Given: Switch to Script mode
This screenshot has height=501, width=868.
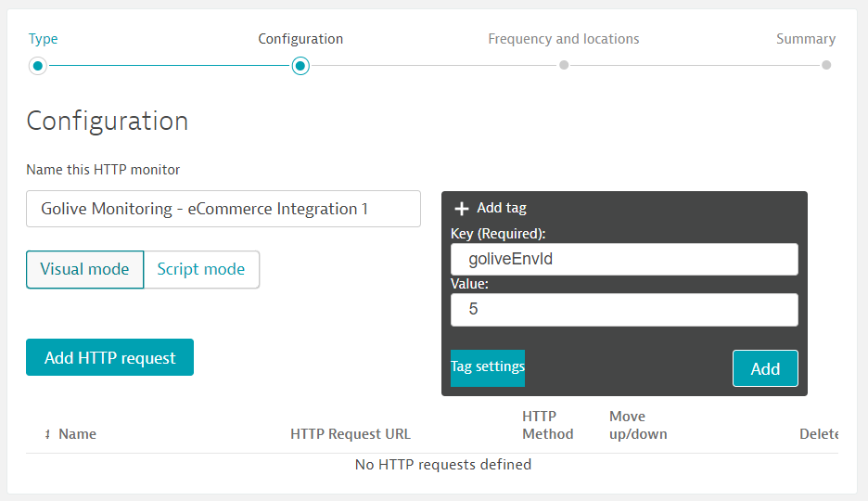Looking at the screenshot, I should coord(201,269).
